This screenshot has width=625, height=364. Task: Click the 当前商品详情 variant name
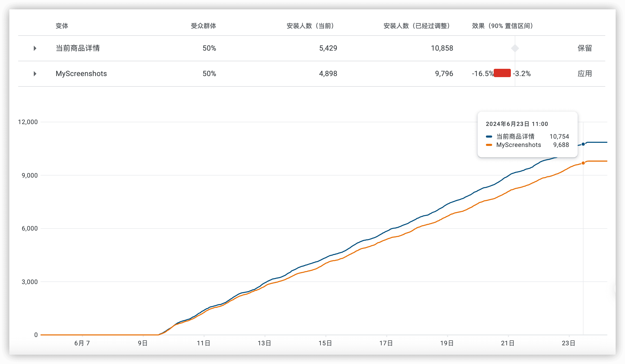tap(78, 48)
